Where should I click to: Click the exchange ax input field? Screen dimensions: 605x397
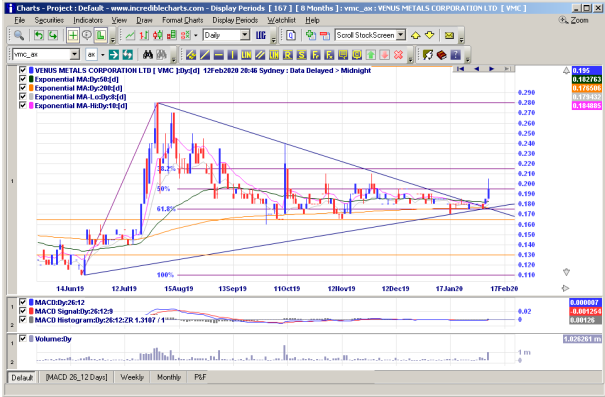(x=91, y=55)
